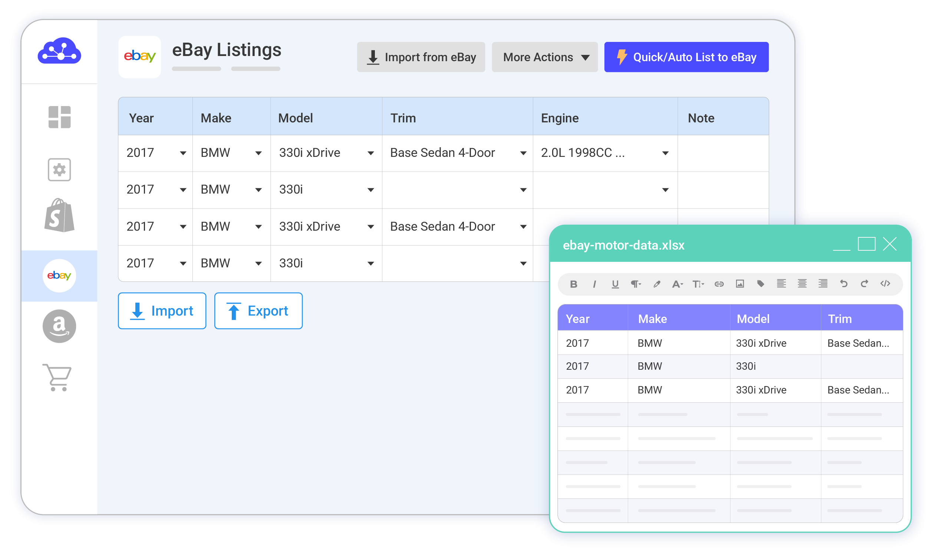Open the Amazon icon in sidebar
940x560 pixels.
coord(60,327)
